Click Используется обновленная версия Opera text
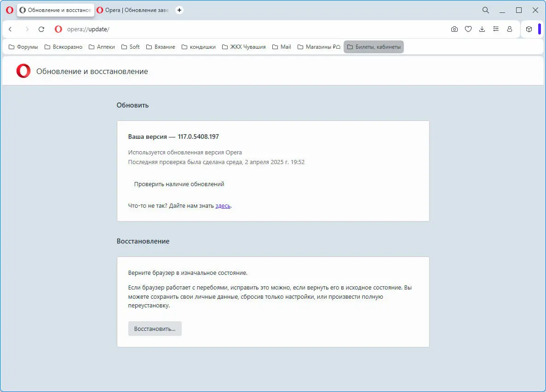This screenshot has height=392, width=546. point(185,153)
